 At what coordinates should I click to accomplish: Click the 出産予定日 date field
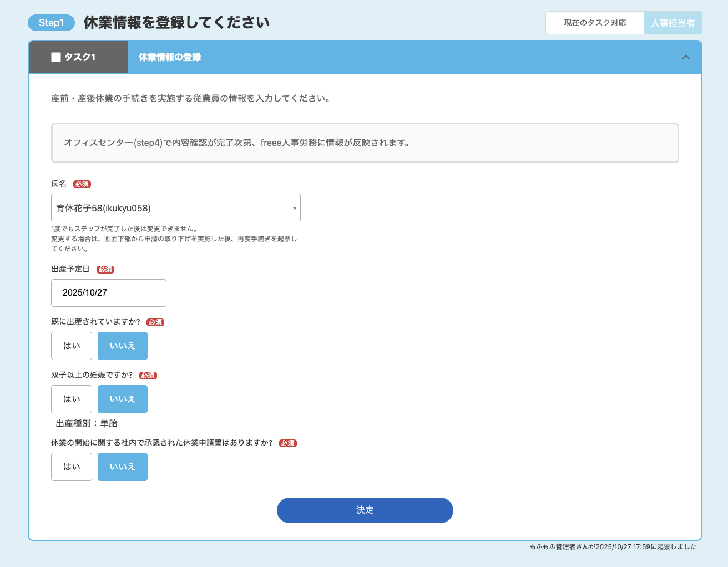coord(109,293)
